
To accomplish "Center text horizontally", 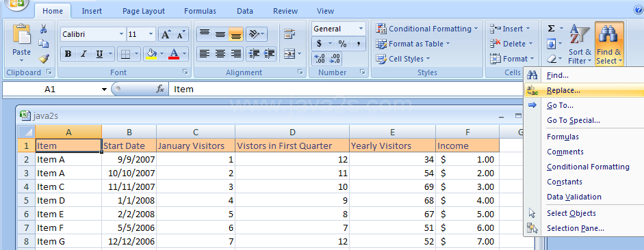I will (220, 54).
